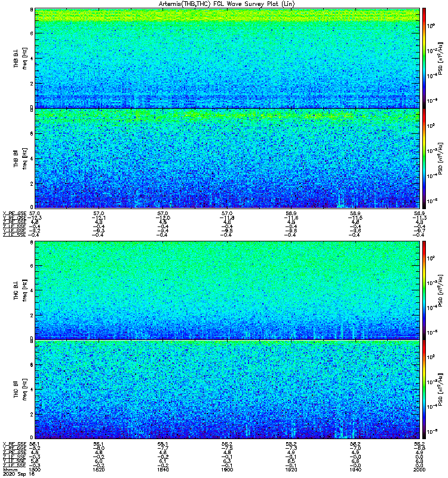The image size is (448, 478).
Task: Click the Artemis FGL Wave Survey Plot title
Action: tap(227, 4)
